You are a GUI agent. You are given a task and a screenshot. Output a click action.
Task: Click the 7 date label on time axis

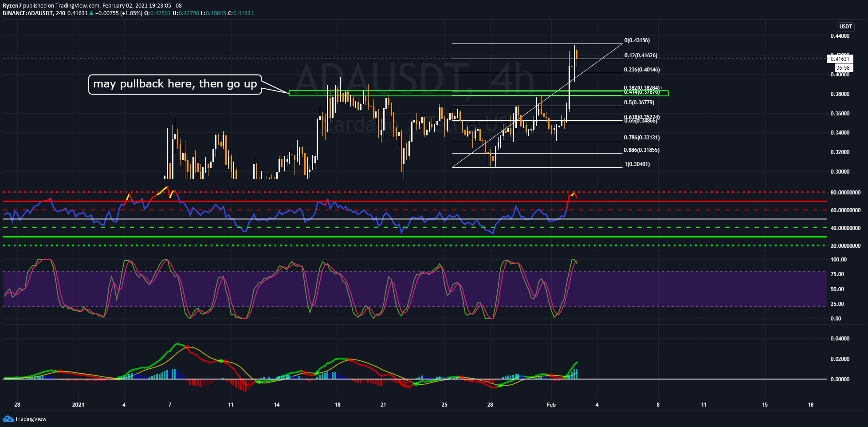[170, 405]
